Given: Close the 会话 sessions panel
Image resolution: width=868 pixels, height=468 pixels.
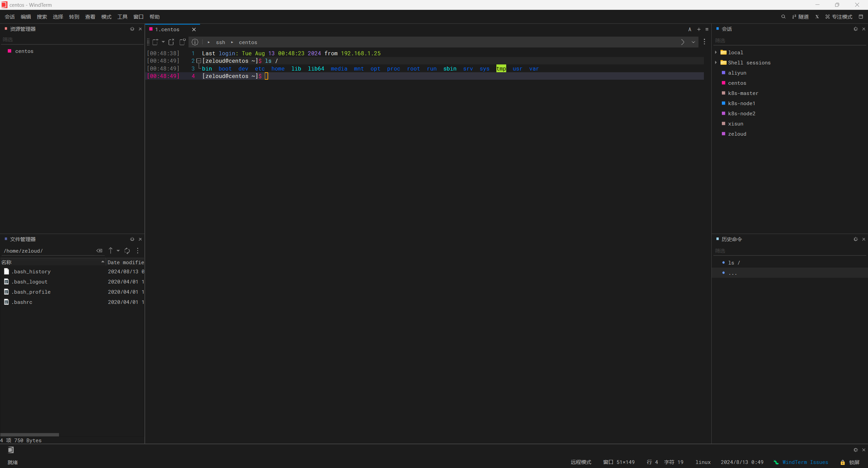Looking at the screenshot, I should pos(864,29).
